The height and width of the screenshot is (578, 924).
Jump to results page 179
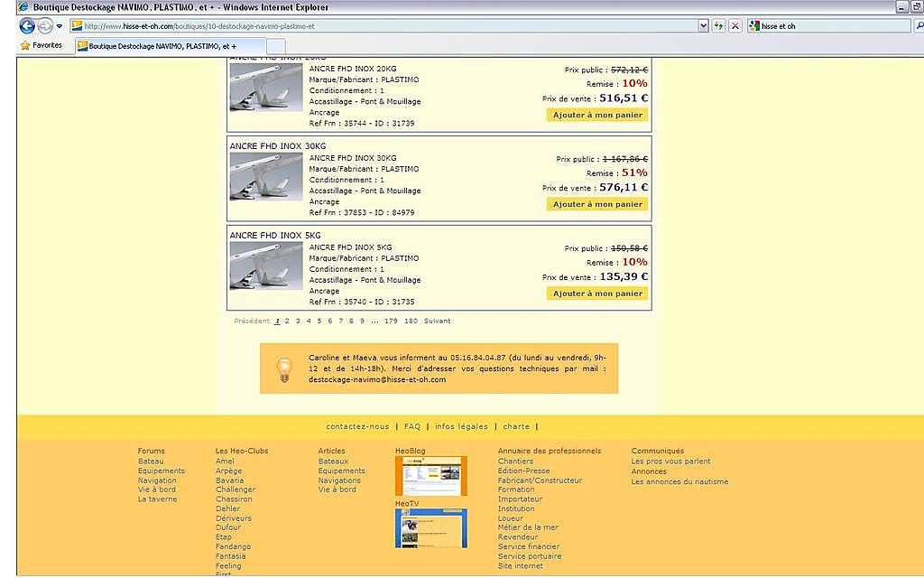coord(391,321)
